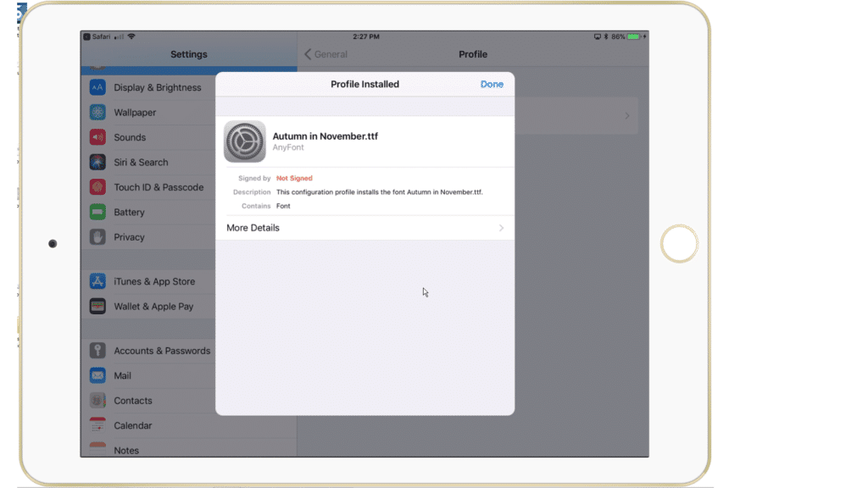Select Mail label in sidebar
The width and height of the screenshot is (868, 488).
(122, 375)
